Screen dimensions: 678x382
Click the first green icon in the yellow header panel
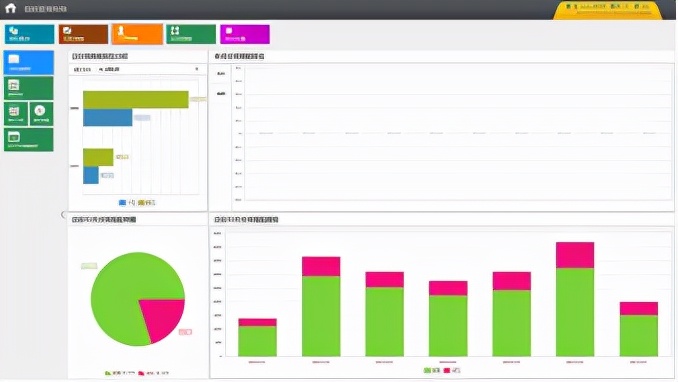coord(568,6)
